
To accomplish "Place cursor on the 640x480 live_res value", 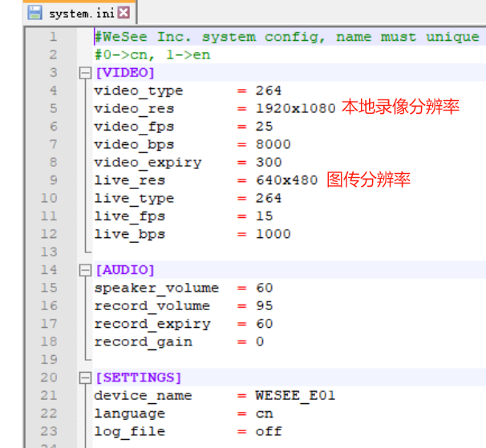I will coord(286,180).
